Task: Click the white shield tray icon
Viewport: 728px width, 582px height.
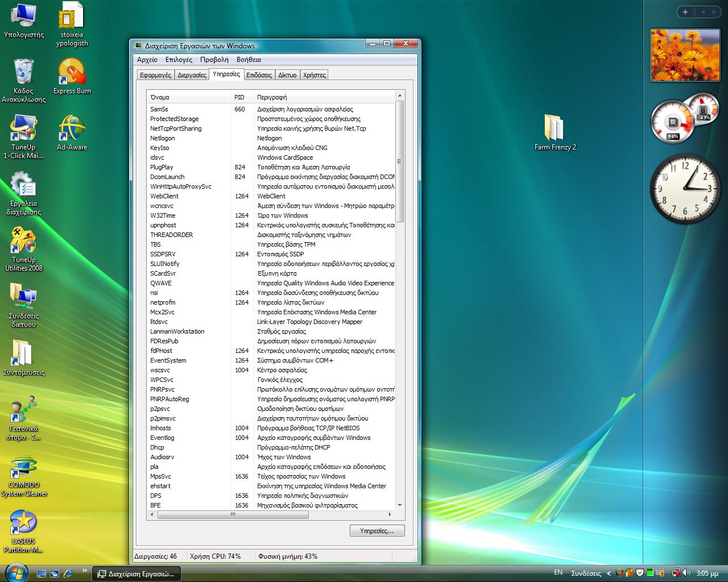Action: (639, 573)
